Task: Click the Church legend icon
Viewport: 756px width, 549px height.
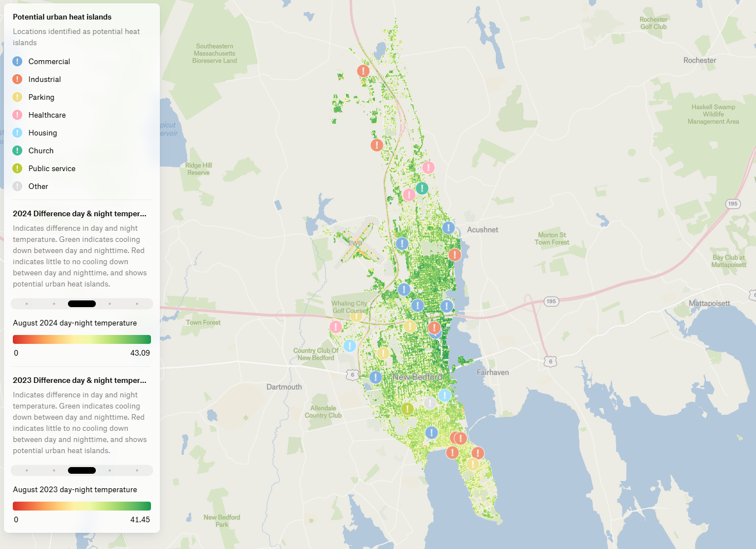Action: 17,150
